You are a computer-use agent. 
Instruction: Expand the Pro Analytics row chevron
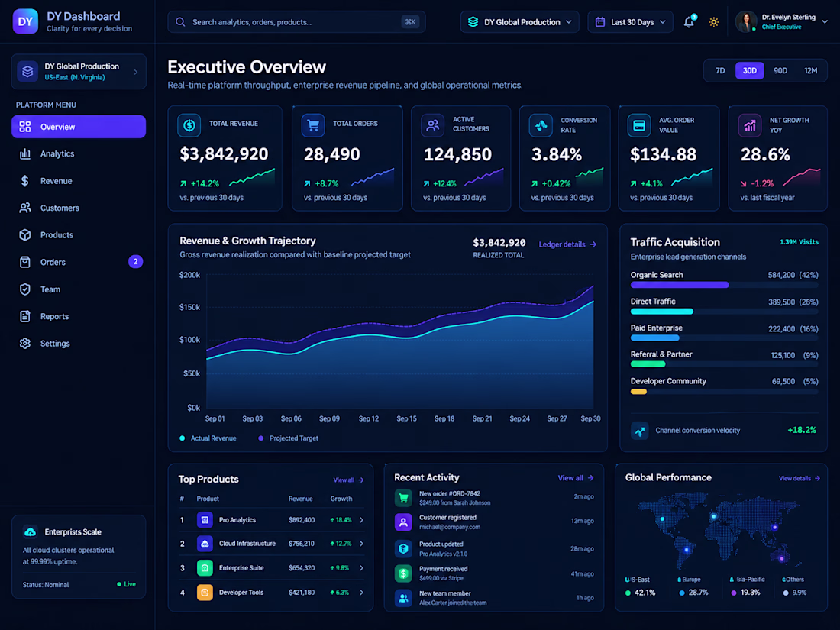click(x=362, y=519)
